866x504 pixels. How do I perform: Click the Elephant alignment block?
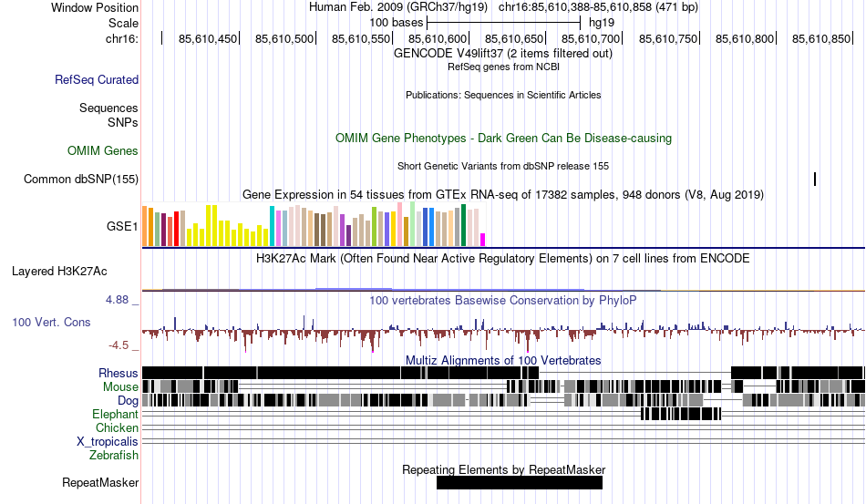tap(681, 414)
